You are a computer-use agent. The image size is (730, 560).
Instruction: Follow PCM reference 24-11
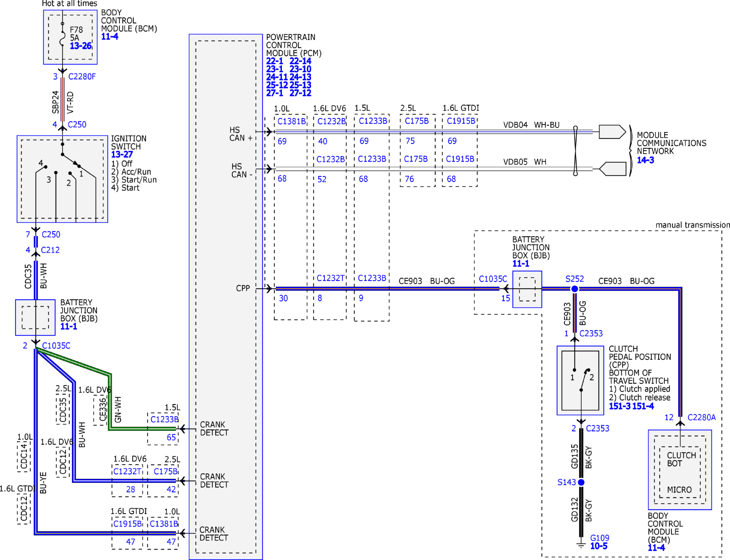coord(277,77)
